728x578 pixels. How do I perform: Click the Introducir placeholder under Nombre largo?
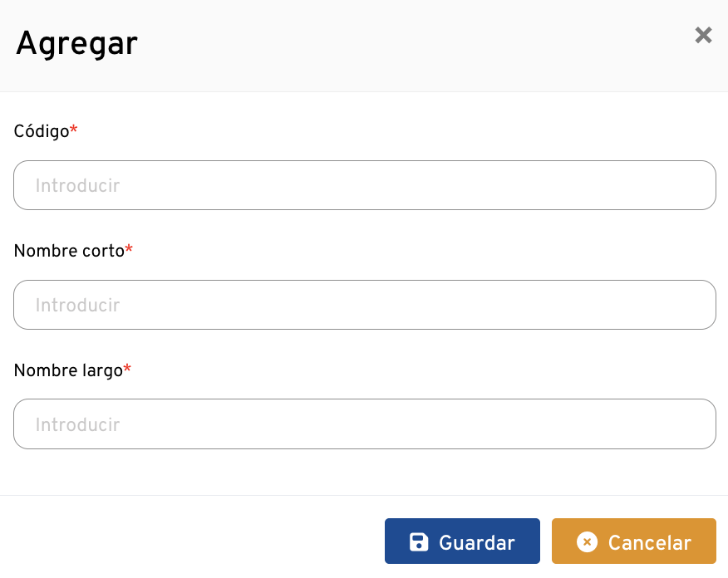coord(77,425)
